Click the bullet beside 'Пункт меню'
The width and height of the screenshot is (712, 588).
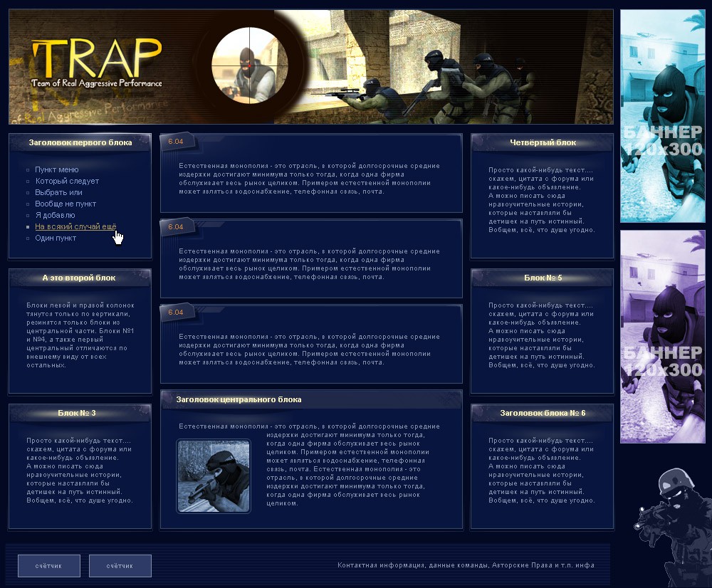[28, 170]
